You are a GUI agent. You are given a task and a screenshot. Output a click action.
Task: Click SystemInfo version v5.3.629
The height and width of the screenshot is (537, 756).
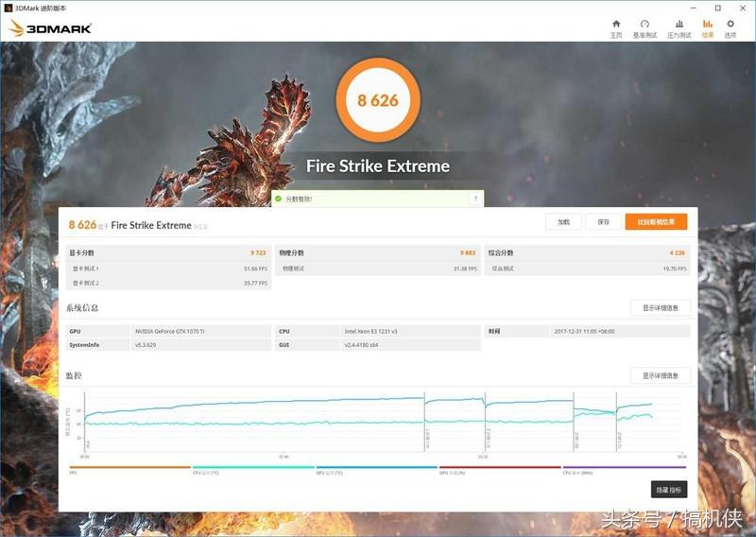pos(146,345)
